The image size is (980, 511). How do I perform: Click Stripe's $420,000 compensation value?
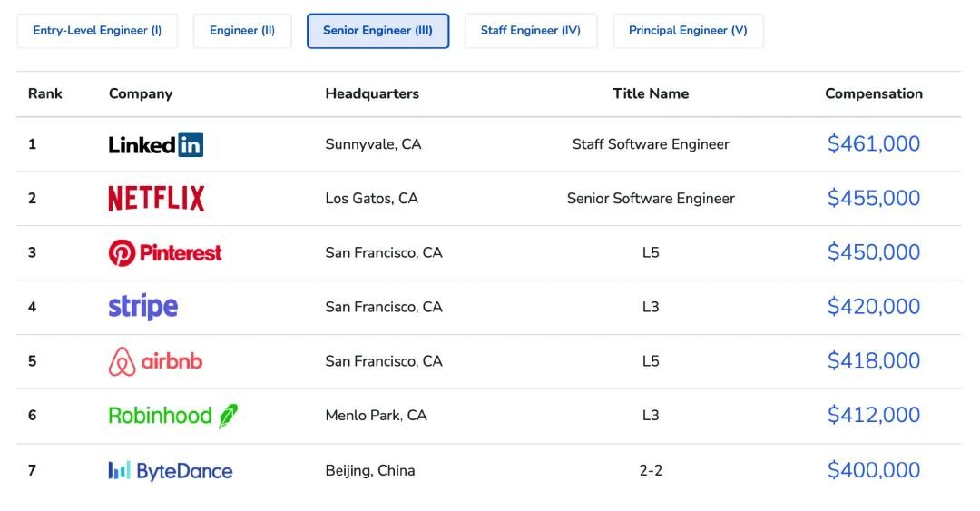click(873, 307)
